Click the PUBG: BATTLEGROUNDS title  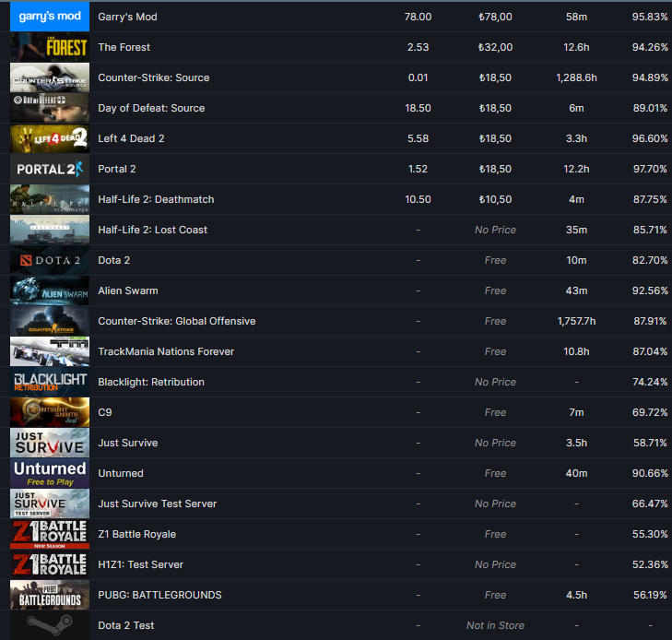point(159,595)
